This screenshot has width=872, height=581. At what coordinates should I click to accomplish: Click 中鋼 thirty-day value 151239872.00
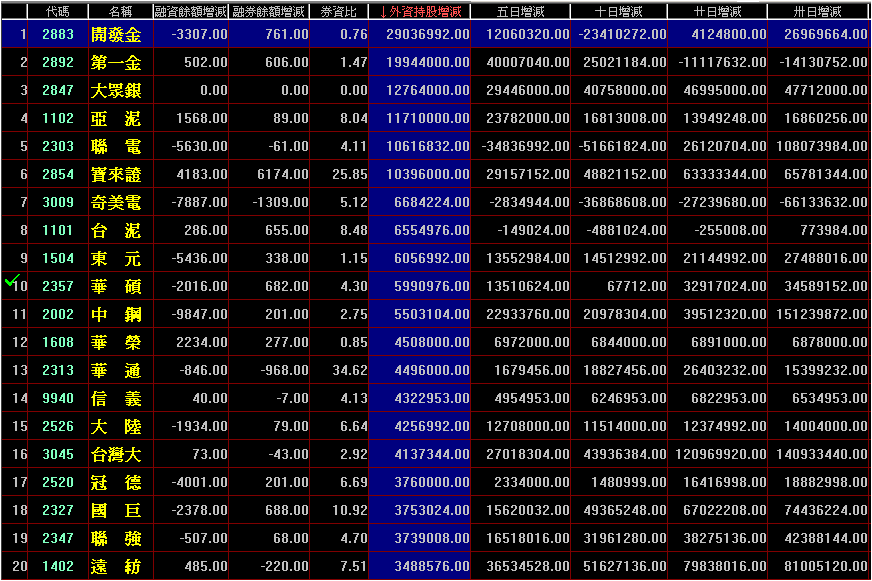point(821,314)
